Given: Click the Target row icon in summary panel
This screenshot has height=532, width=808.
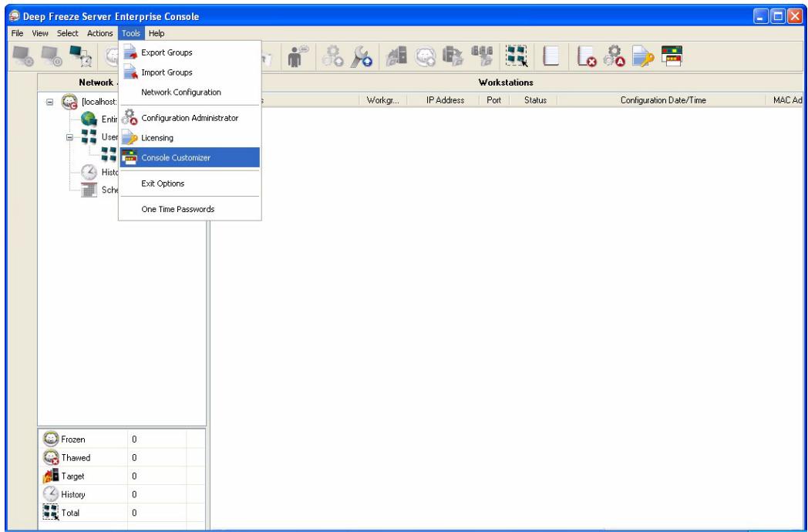Looking at the screenshot, I should point(51,476).
